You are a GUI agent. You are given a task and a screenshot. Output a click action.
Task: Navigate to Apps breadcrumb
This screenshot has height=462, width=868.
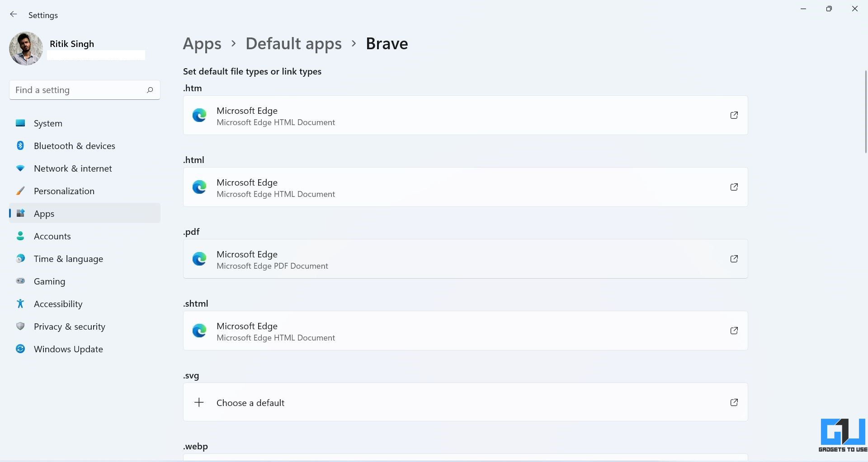click(202, 44)
